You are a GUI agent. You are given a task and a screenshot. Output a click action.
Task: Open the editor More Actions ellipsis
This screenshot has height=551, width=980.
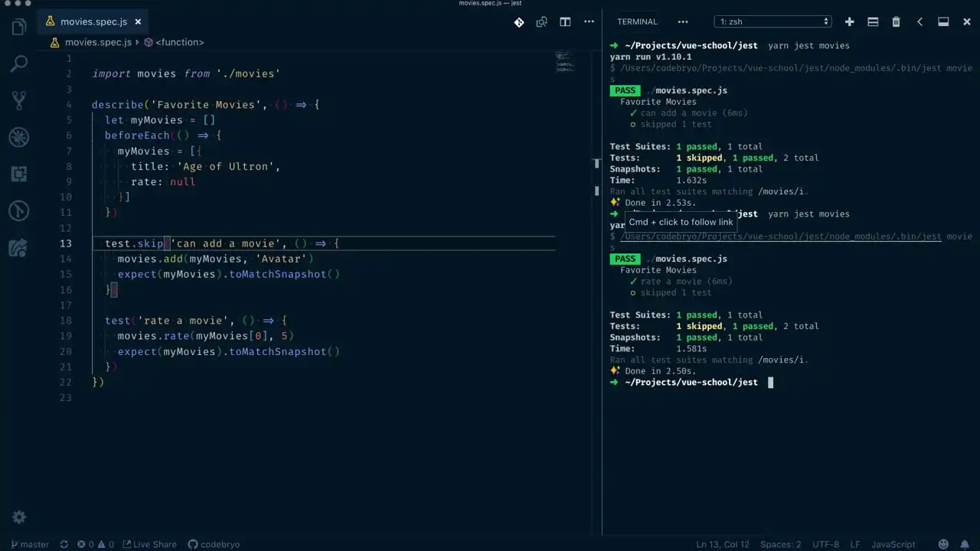tap(589, 22)
